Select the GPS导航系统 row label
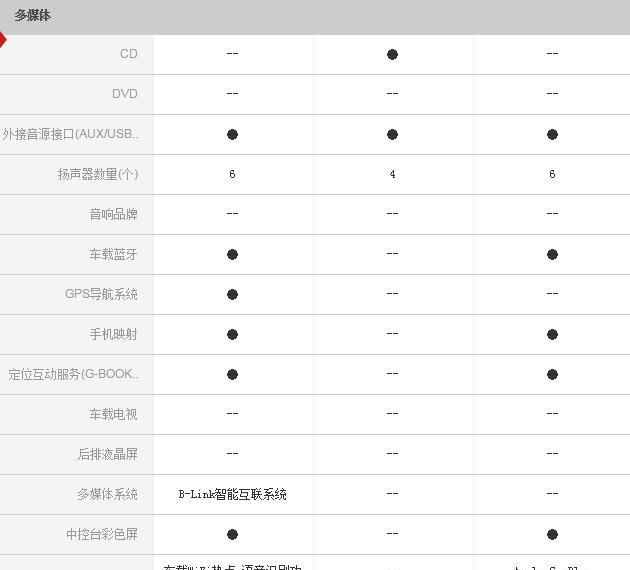This screenshot has width=630, height=570. point(101,294)
